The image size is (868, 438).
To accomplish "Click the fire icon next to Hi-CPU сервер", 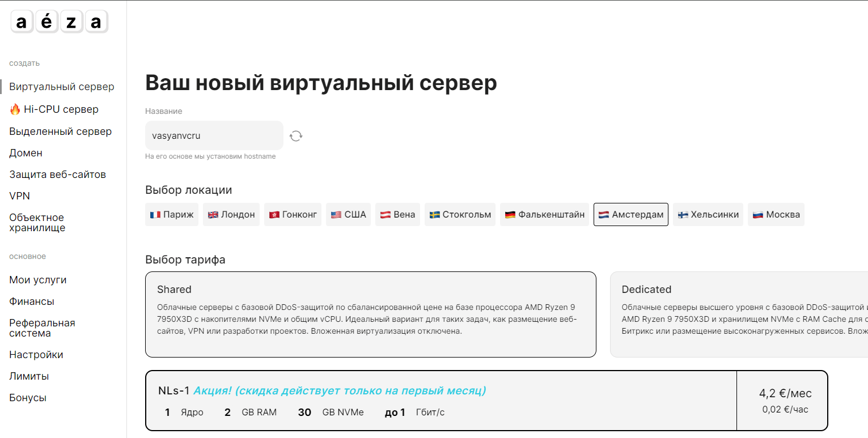I will 14,109.
